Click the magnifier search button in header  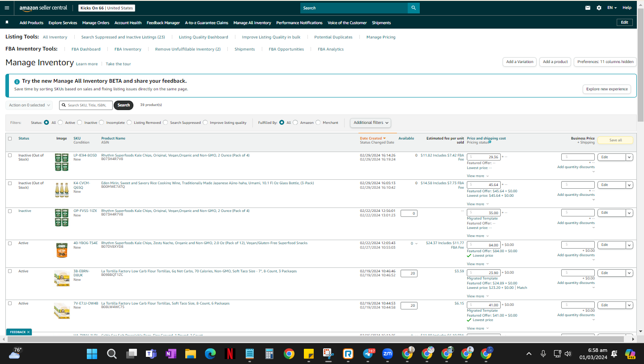point(414,8)
